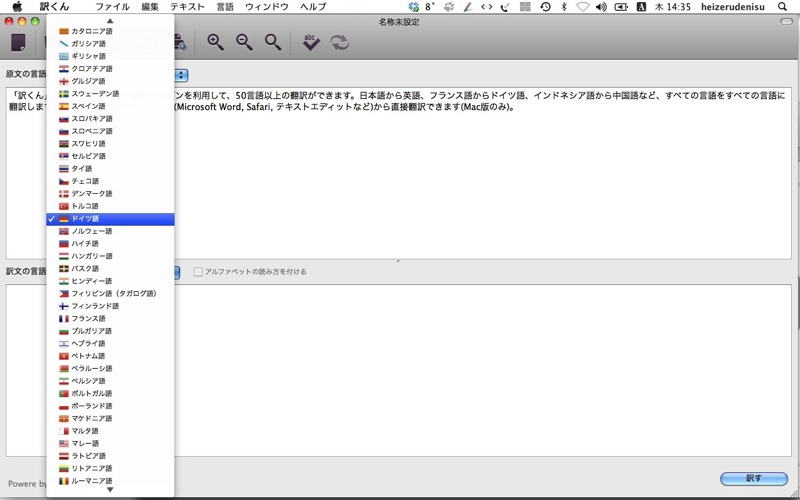Viewport: 800px width, 500px height.
Task: Click the battery icon in menu bar
Action: coord(621,7)
